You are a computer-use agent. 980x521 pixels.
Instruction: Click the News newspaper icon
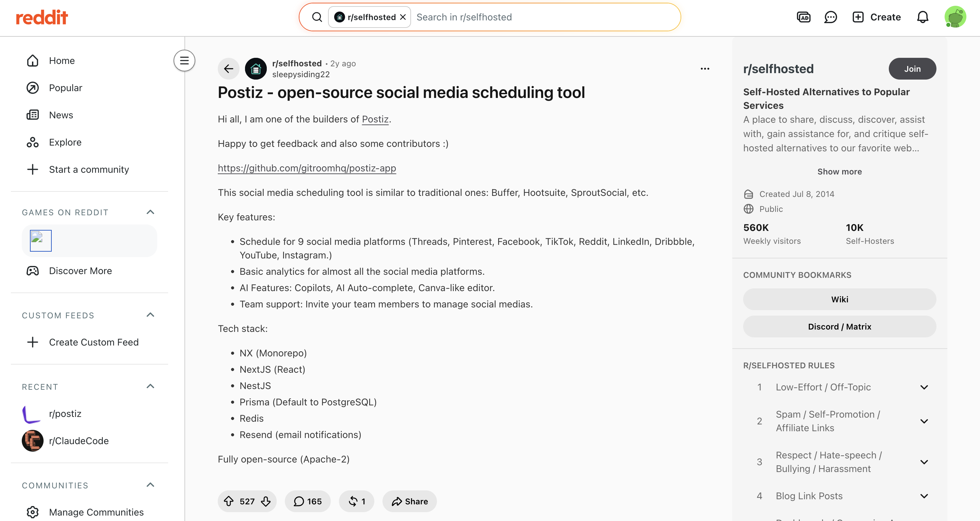tap(33, 115)
